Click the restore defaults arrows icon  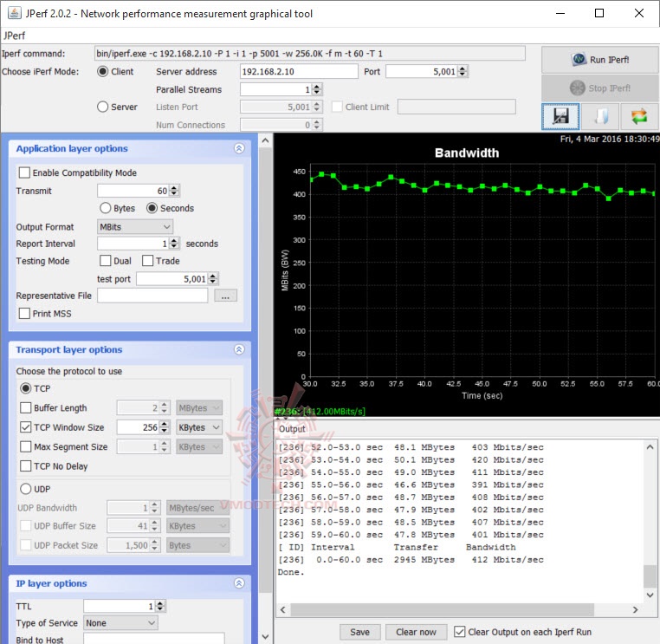coord(639,116)
